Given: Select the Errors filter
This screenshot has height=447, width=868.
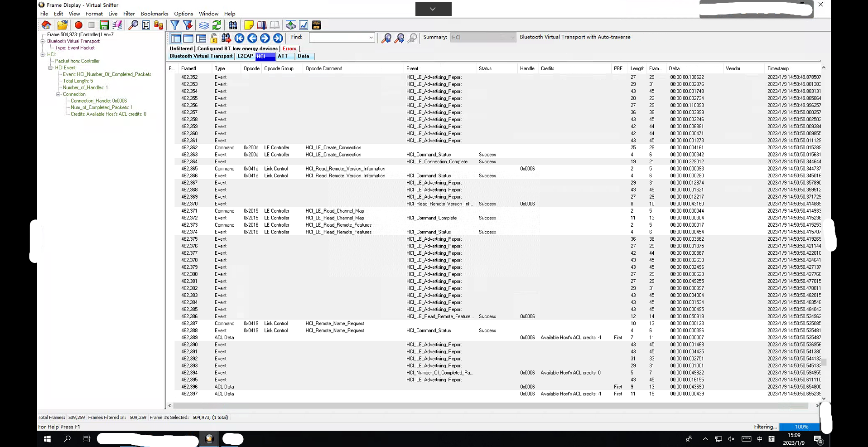Looking at the screenshot, I should (x=289, y=49).
